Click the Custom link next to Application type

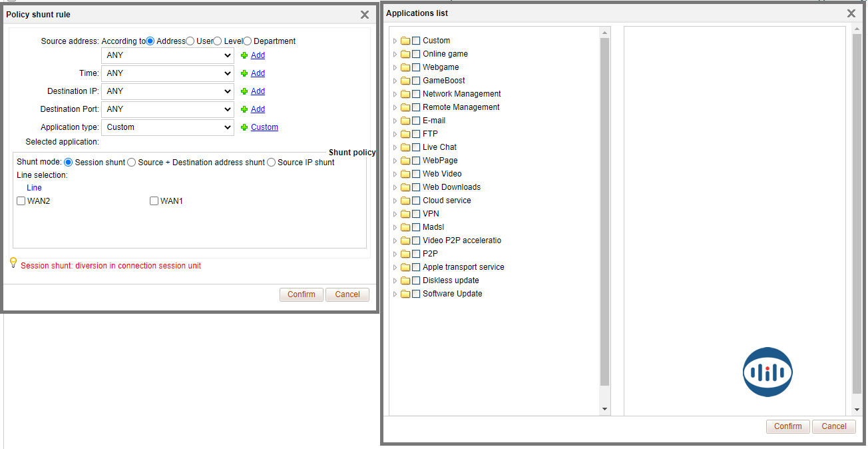point(264,127)
